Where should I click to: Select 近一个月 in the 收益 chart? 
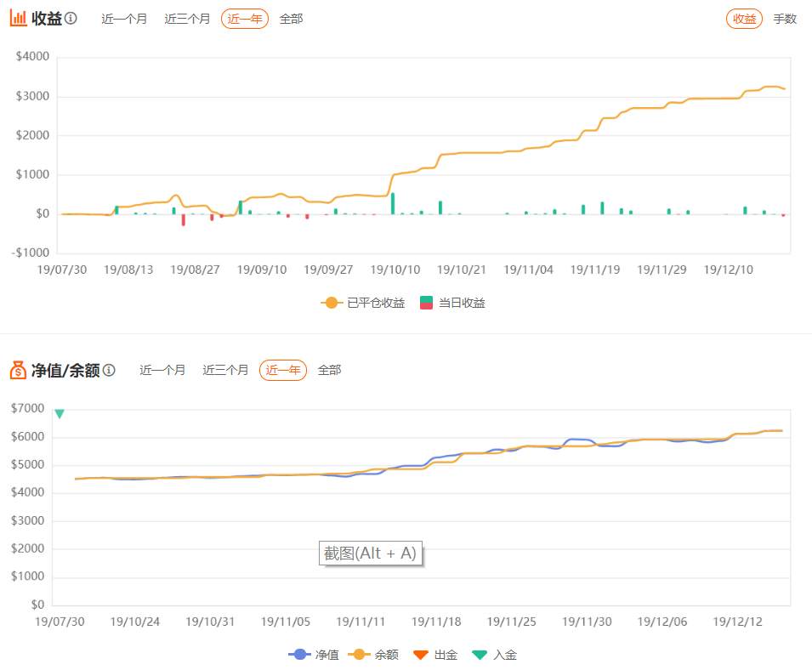coord(124,20)
